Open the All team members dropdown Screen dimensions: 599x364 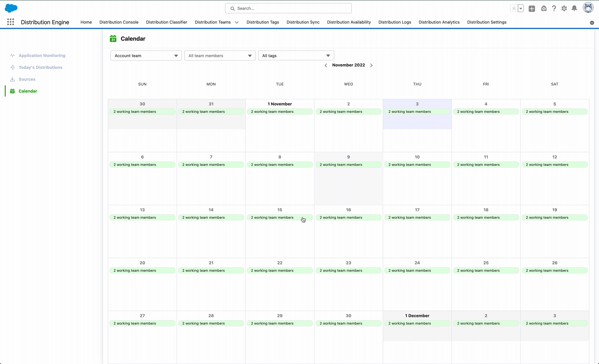click(220, 56)
